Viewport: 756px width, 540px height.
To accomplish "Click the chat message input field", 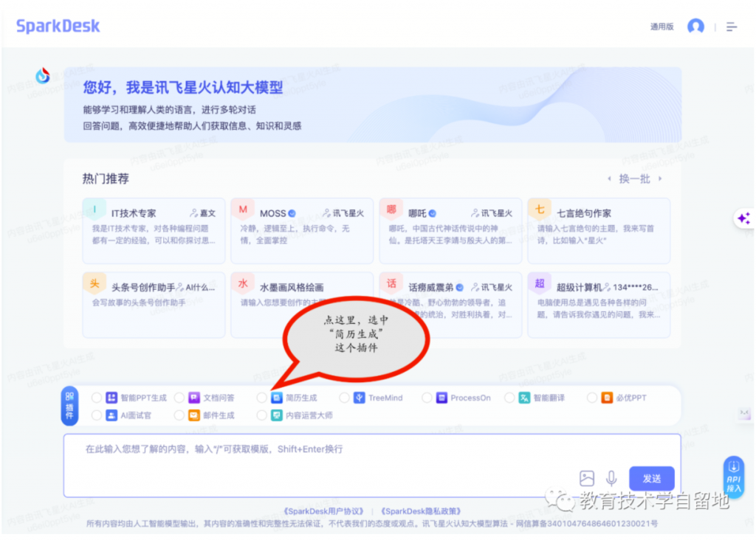I will click(x=372, y=465).
